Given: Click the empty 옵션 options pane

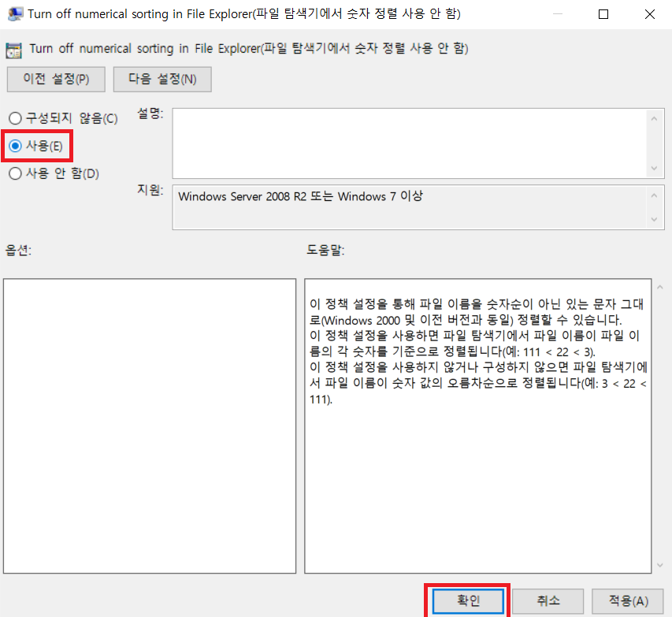Looking at the screenshot, I should coord(150,426).
